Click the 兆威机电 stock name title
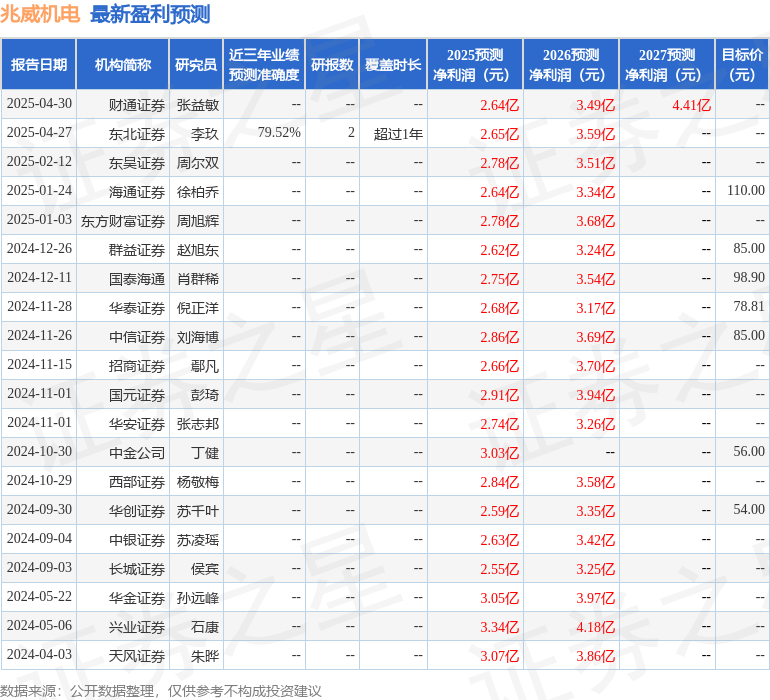770x700 pixels. click(x=41, y=14)
